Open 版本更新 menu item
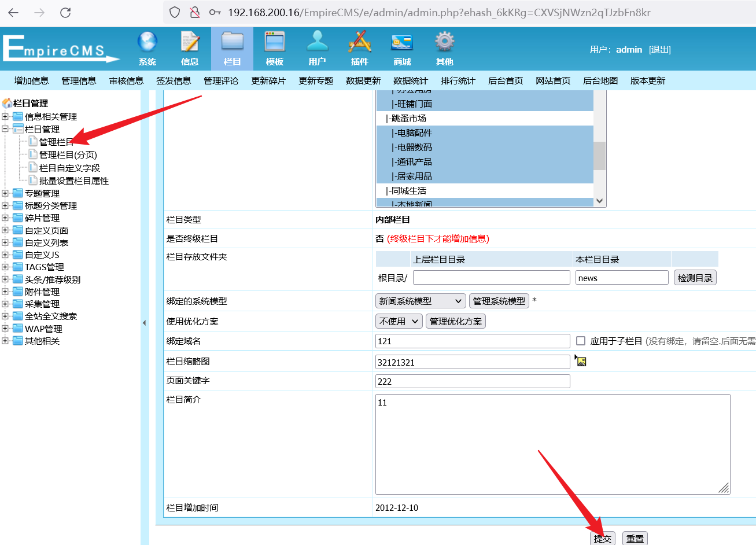Screen dimensions: 756x545 coord(648,80)
